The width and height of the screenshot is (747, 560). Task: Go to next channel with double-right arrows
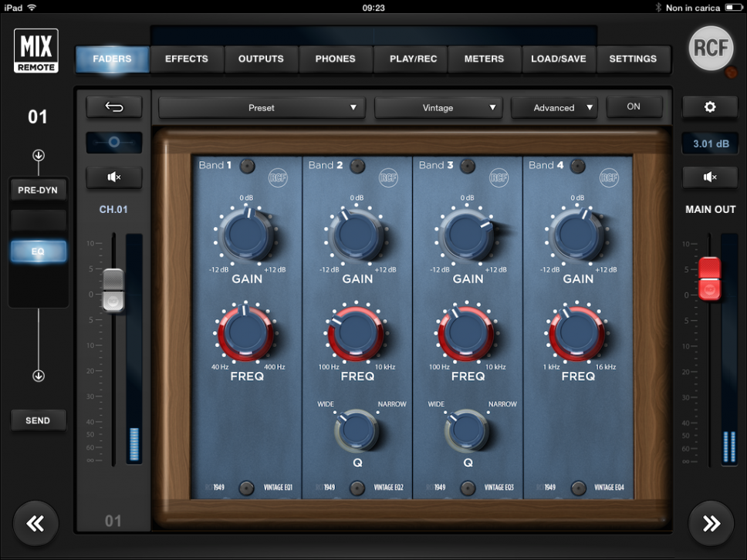click(x=711, y=524)
